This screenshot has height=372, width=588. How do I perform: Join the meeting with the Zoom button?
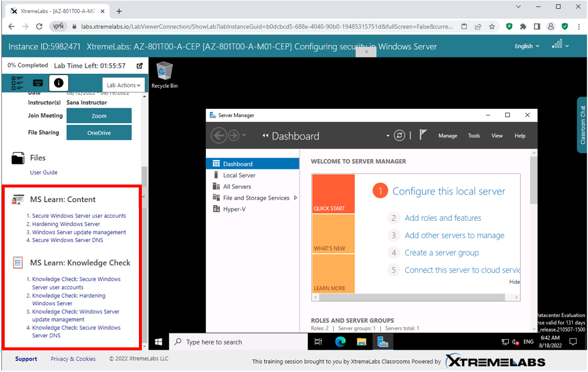tap(98, 116)
